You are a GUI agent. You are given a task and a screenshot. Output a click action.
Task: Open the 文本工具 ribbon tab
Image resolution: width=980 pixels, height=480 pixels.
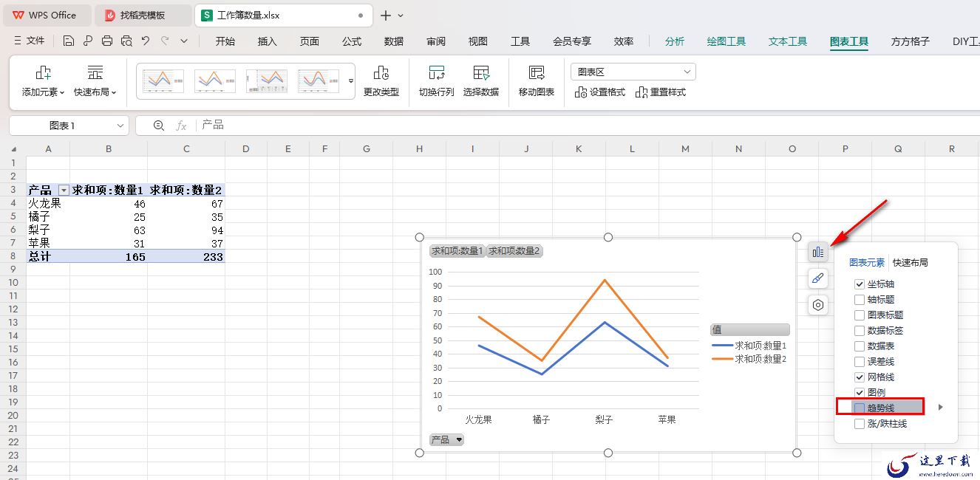tap(788, 41)
